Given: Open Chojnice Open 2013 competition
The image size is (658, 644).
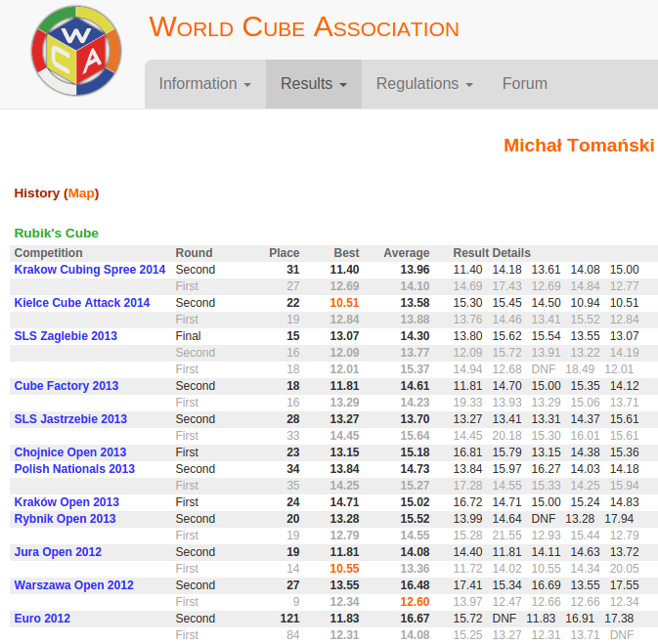Looking at the screenshot, I should point(70,452).
